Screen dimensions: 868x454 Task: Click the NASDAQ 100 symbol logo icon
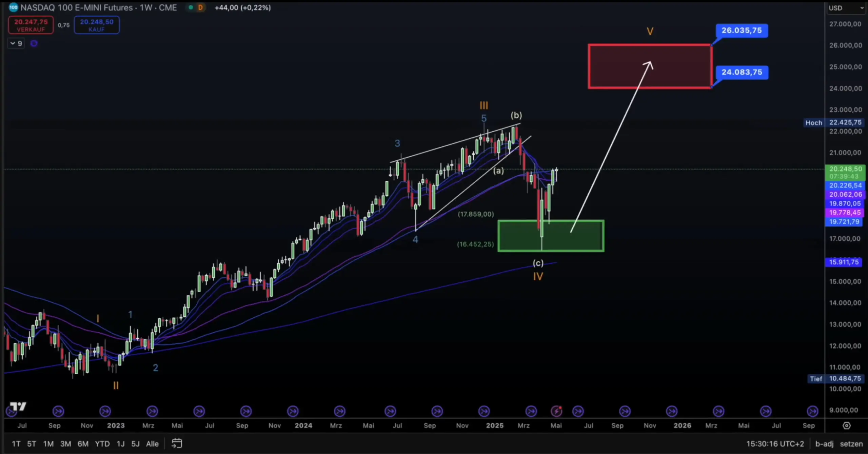pos(13,7)
